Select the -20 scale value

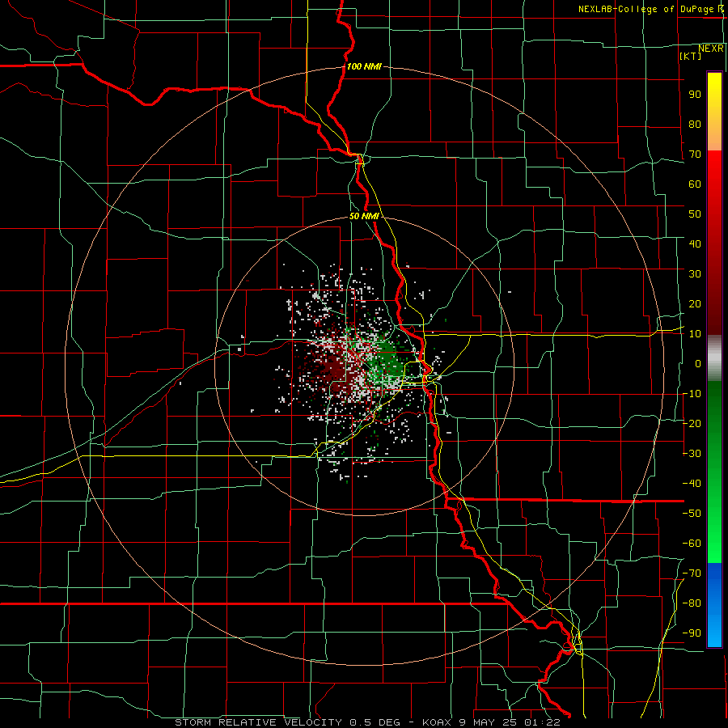pos(692,424)
